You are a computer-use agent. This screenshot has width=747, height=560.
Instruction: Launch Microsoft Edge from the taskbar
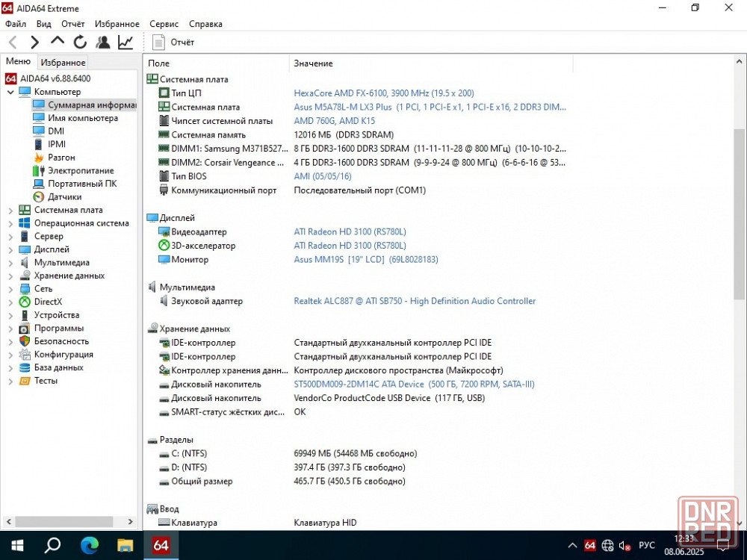[89, 545]
